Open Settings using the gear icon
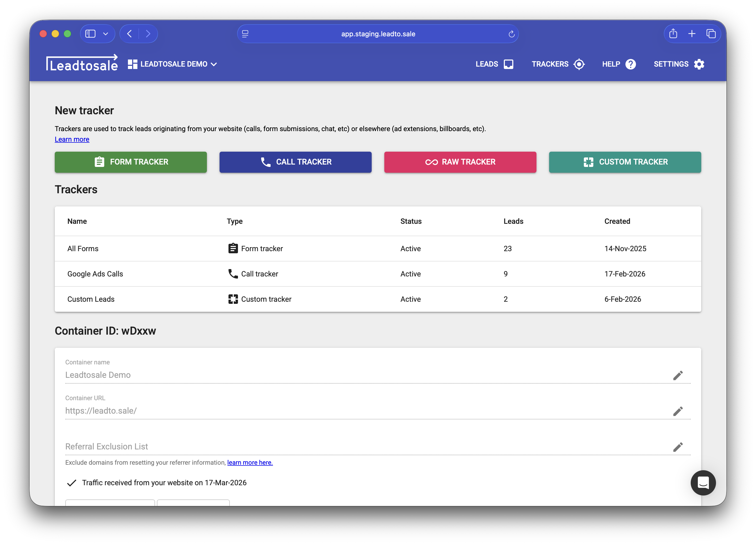Viewport: 756px width, 545px height. pos(699,64)
